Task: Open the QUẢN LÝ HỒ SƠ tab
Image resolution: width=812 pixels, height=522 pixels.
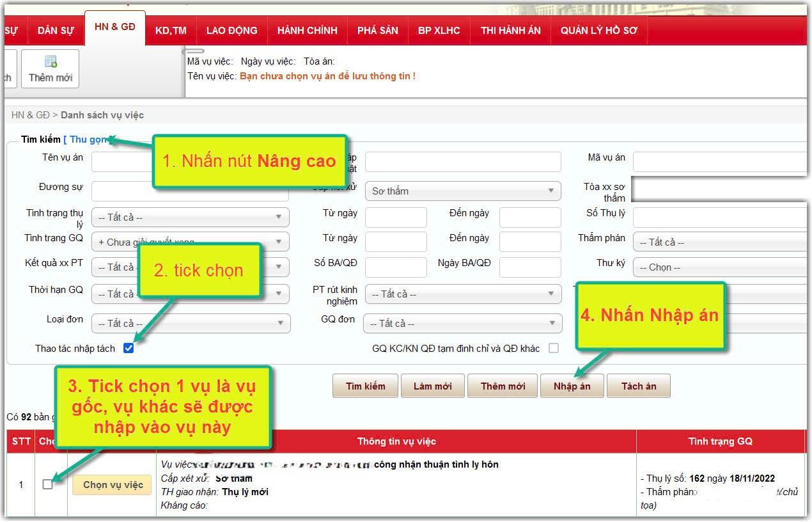Action: [599, 31]
